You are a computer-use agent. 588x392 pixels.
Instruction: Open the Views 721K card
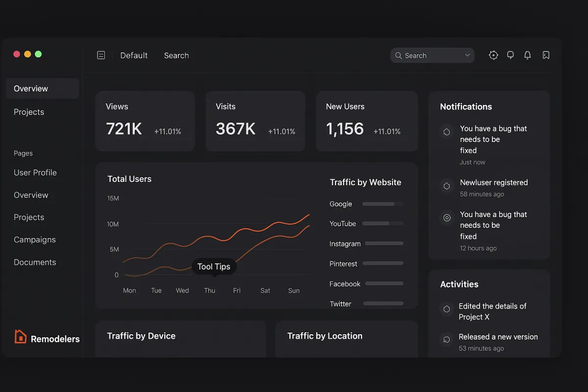tap(145, 121)
